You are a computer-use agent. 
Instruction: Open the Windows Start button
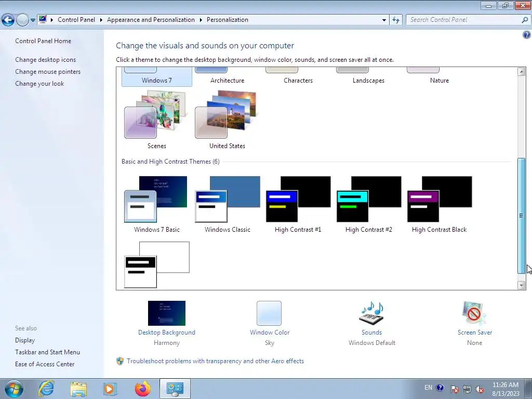click(14, 389)
